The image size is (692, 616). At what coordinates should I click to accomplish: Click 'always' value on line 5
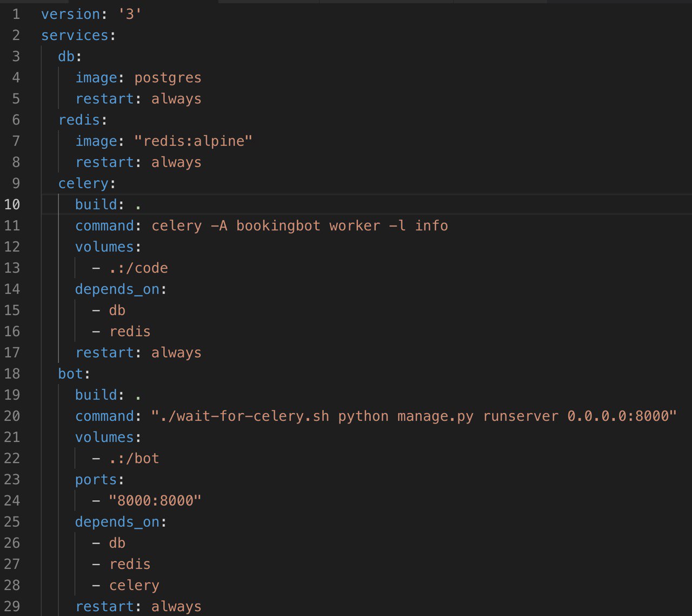point(176,99)
